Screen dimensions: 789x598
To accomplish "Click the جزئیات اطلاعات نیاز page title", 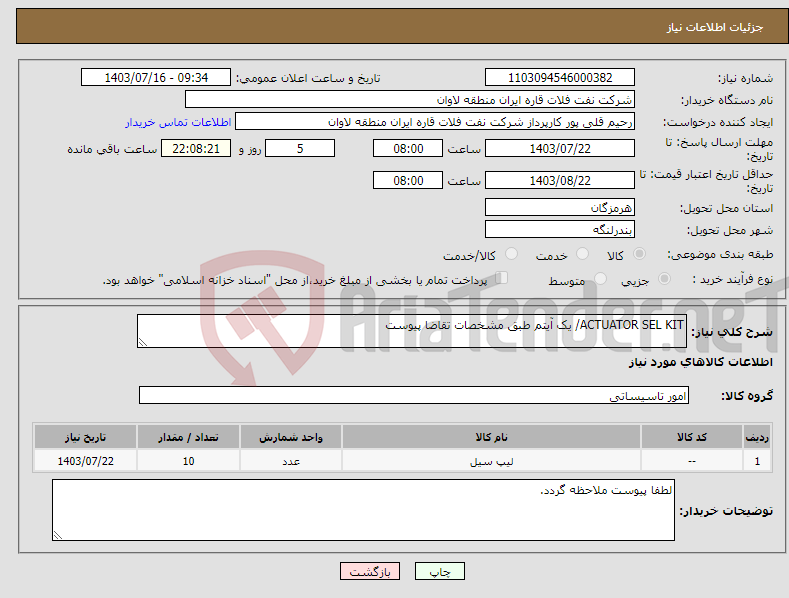I will click(715, 27).
